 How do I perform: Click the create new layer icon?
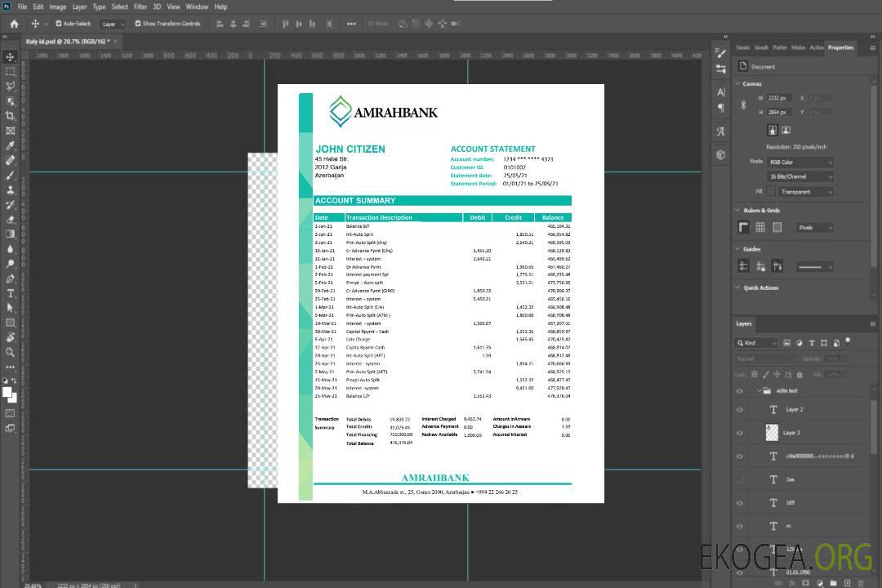coord(847,583)
